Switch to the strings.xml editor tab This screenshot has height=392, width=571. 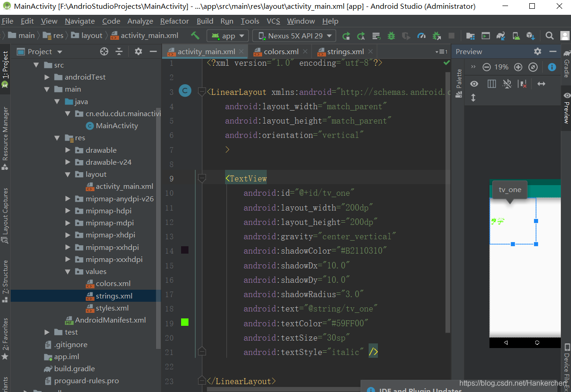tap(345, 51)
